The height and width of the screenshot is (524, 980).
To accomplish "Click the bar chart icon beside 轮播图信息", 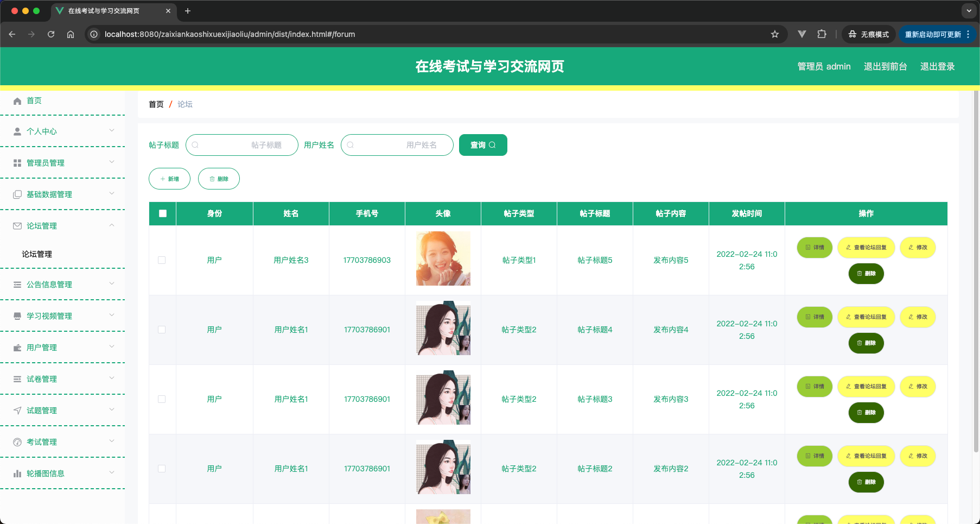I will coord(17,474).
